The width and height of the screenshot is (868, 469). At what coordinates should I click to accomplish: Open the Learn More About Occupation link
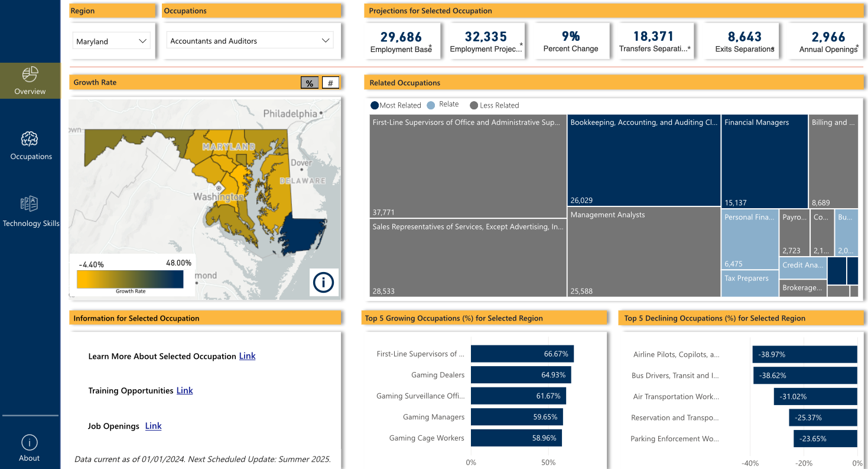click(247, 356)
